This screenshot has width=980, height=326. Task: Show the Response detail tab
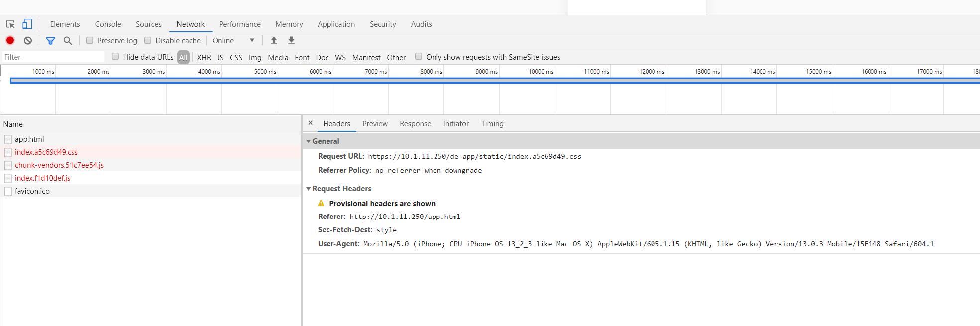pyautogui.click(x=416, y=124)
